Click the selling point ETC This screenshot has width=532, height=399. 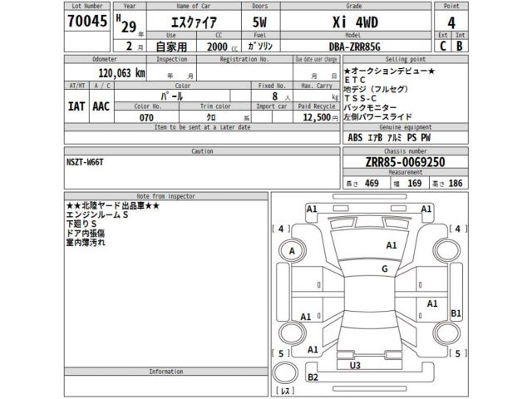point(355,80)
